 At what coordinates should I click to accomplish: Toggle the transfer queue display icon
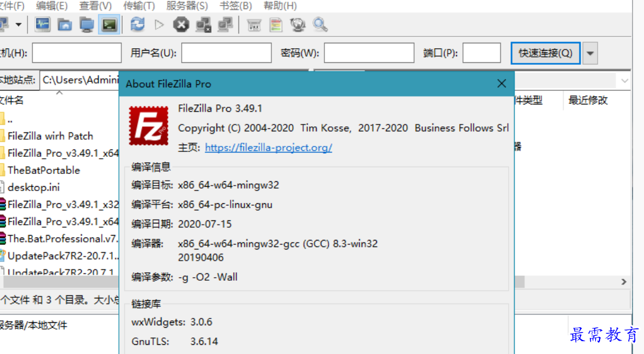(x=109, y=24)
